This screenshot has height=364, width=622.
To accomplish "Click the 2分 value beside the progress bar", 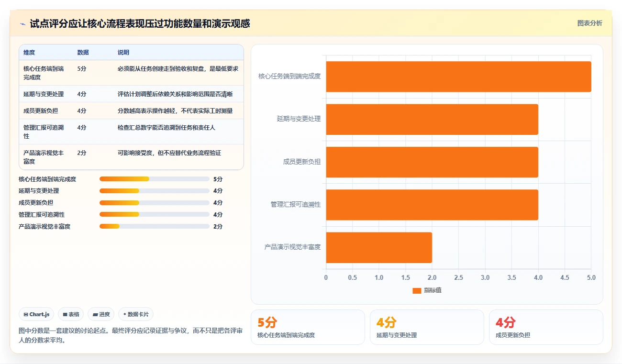I will click(x=218, y=226).
